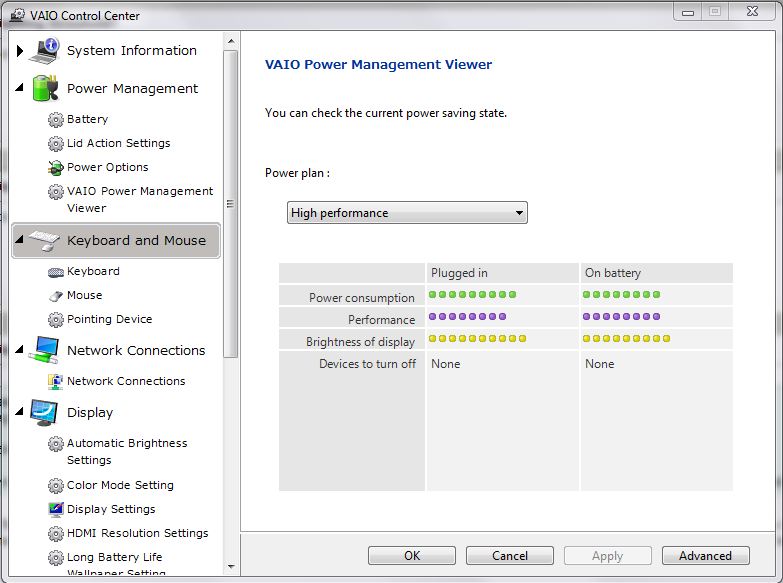The height and width of the screenshot is (583, 783).
Task: Select Automatic Brightness Settings item
Action: (127, 452)
